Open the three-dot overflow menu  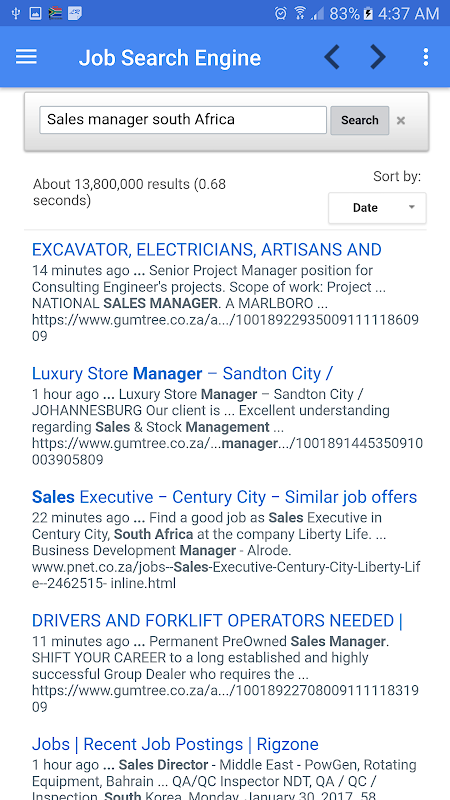click(x=426, y=57)
